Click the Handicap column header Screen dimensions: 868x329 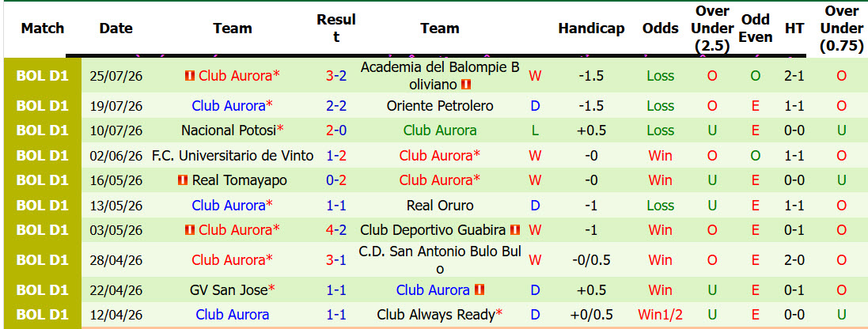[591, 28]
